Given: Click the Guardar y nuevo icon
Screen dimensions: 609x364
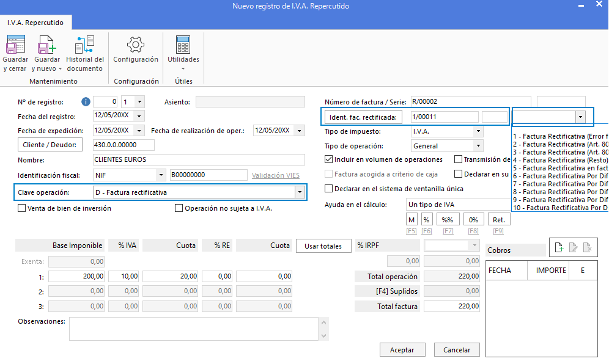Looking at the screenshot, I should (46, 44).
